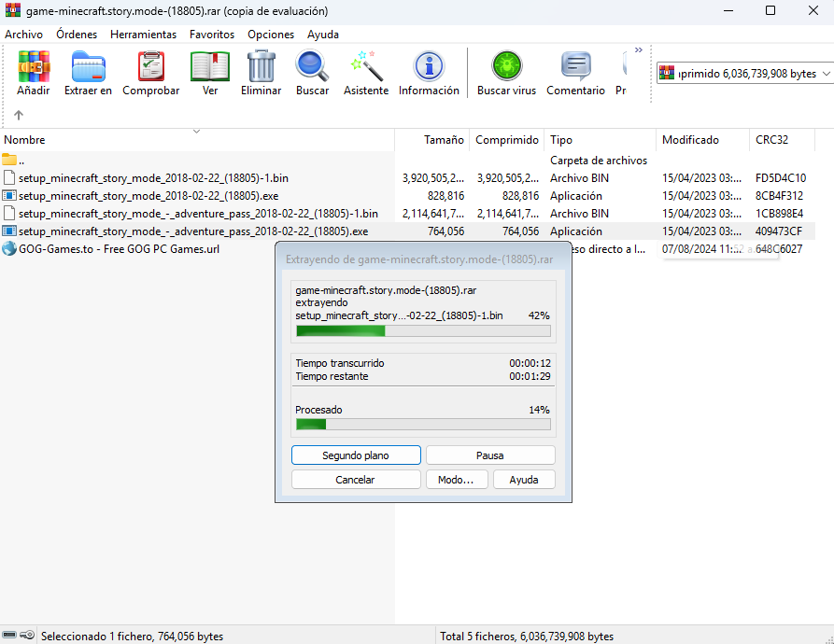The image size is (834, 644).
Task: Sort by the Tipo column header
Action: click(600, 140)
